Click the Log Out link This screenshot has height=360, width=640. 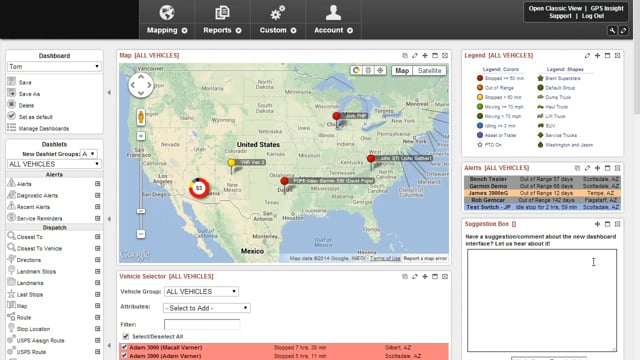tap(593, 16)
